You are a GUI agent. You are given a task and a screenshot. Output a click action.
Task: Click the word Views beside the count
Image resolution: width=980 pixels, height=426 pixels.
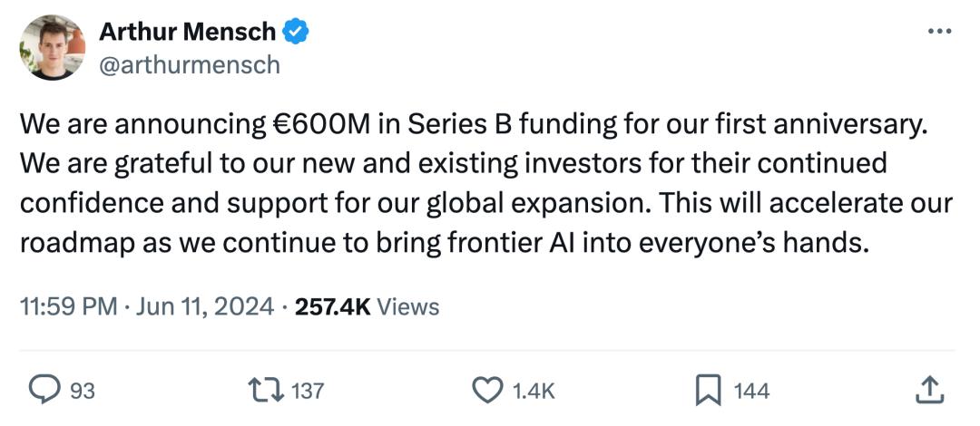407,306
